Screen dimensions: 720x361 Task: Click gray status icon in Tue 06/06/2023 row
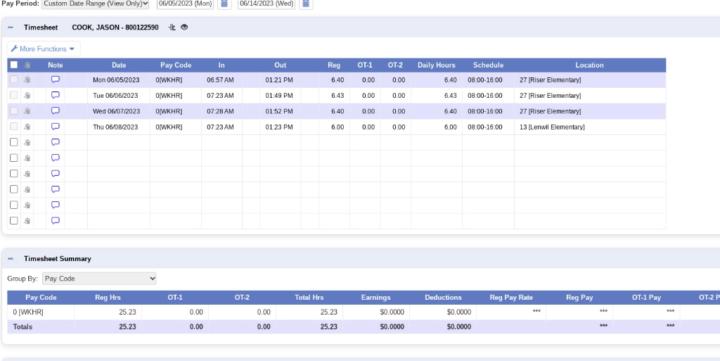point(28,96)
